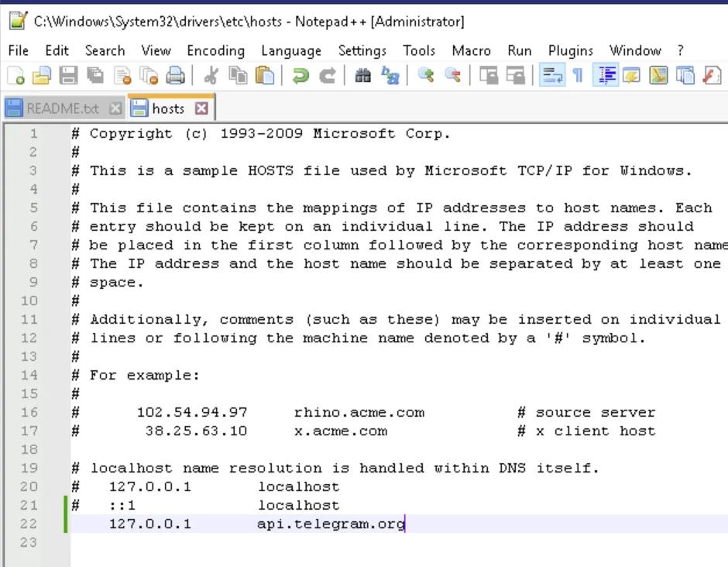Click the Notepad++ title bar app icon
Image resolution: width=728 pixels, height=567 pixels.
[18, 22]
